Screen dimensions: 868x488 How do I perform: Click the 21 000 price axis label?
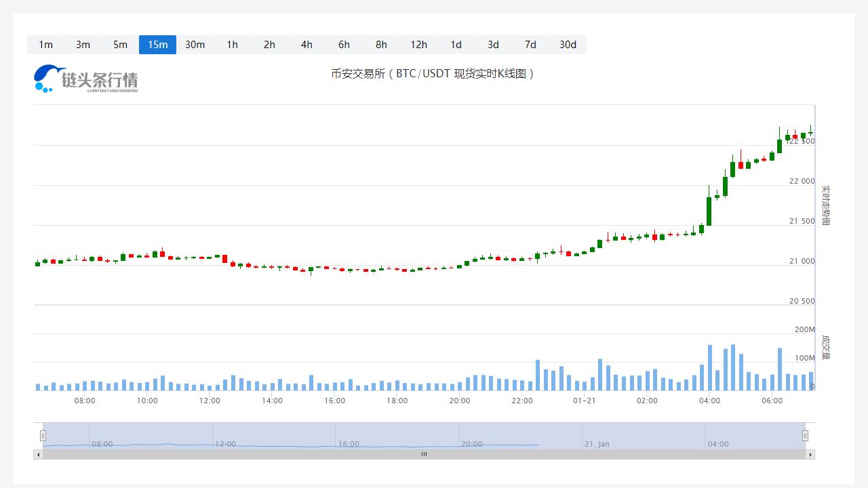[802, 261]
